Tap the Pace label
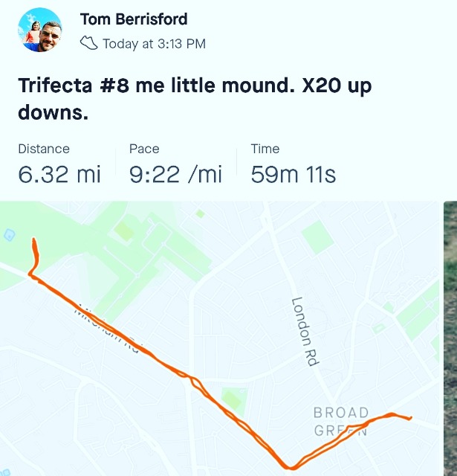 144,149
